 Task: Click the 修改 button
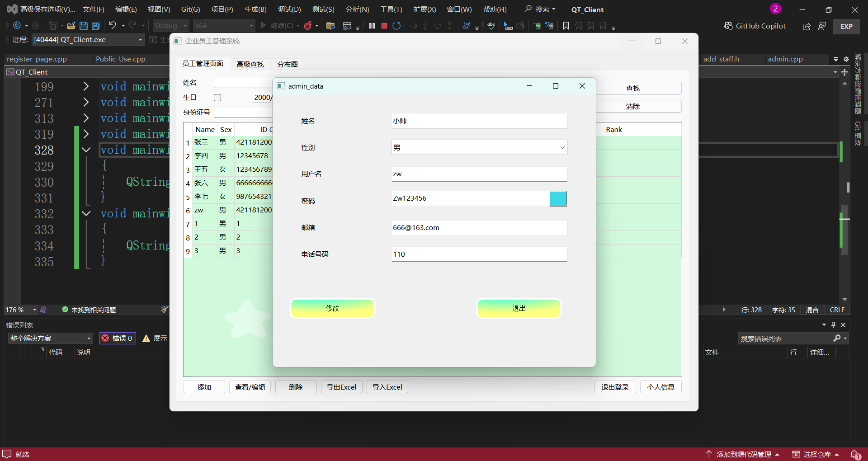tap(332, 308)
